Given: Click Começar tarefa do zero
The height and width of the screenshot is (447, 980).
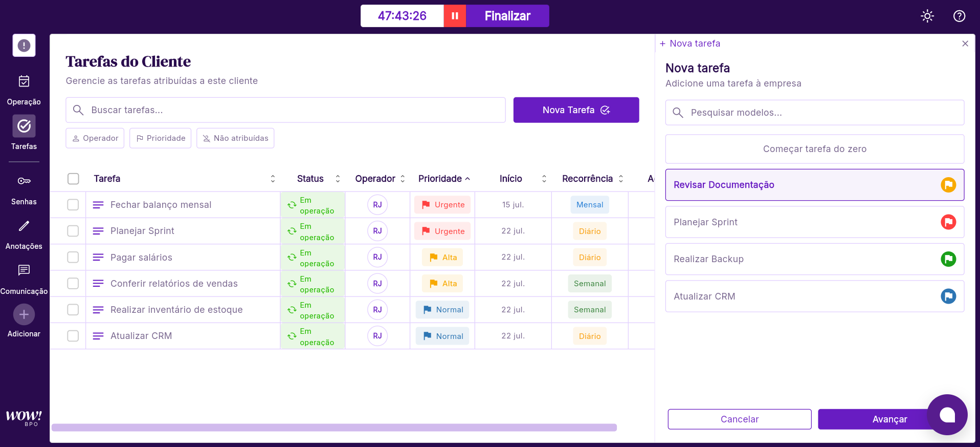Looking at the screenshot, I should coord(814,149).
